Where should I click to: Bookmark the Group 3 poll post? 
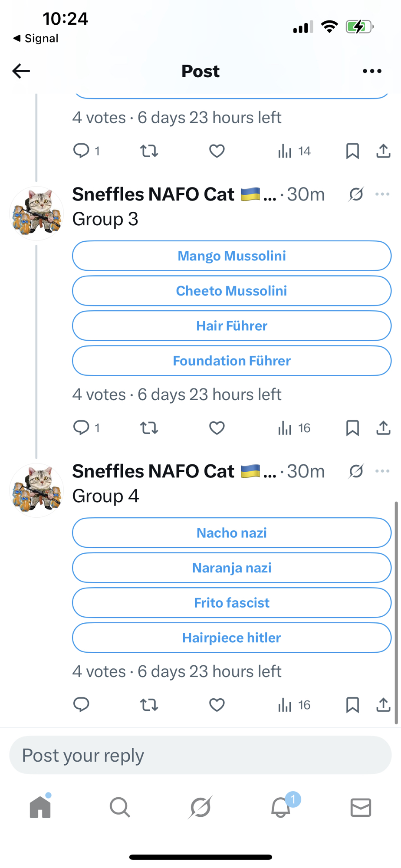(x=352, y=428)
